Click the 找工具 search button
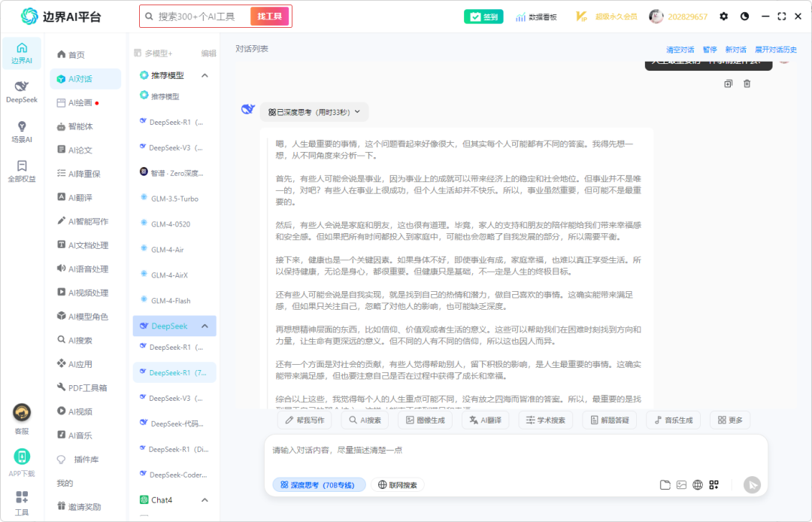Viewport: 812px width, 522px height. (x=269, y=17)
